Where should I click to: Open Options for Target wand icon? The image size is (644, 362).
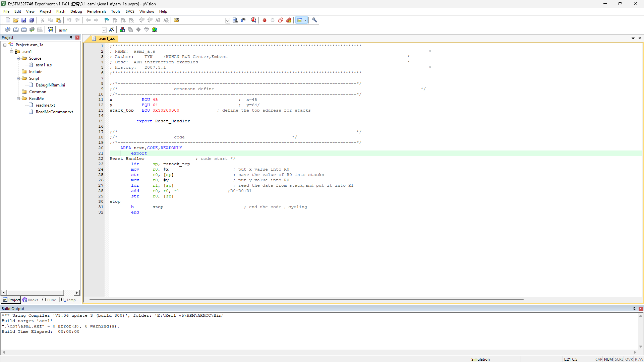(x=112, y=29)
